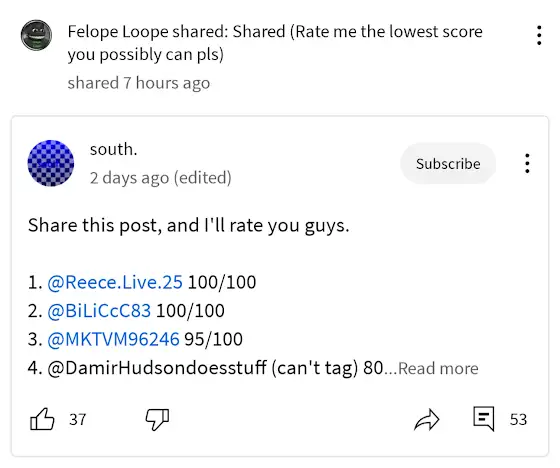Open south.'s checkered blue avatar
Screen dimensions: 560x468
[51, 163]
